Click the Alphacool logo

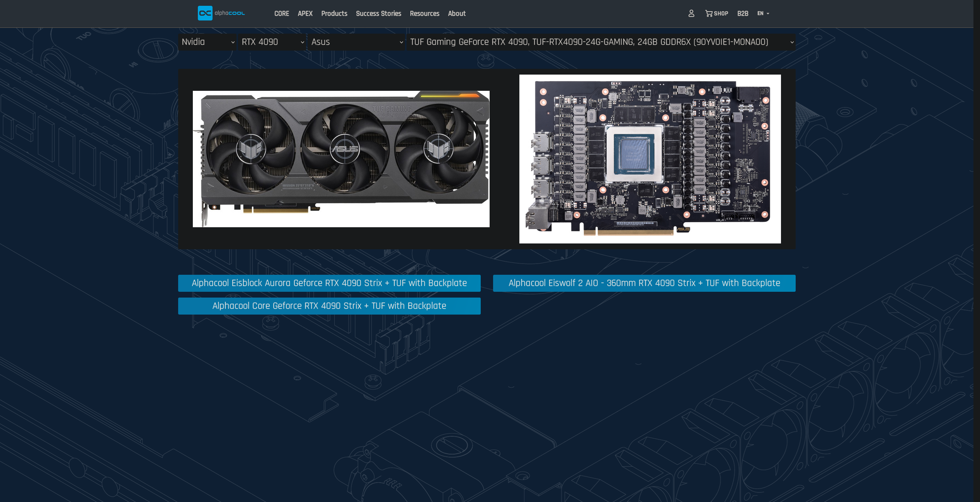click(221, 13)
